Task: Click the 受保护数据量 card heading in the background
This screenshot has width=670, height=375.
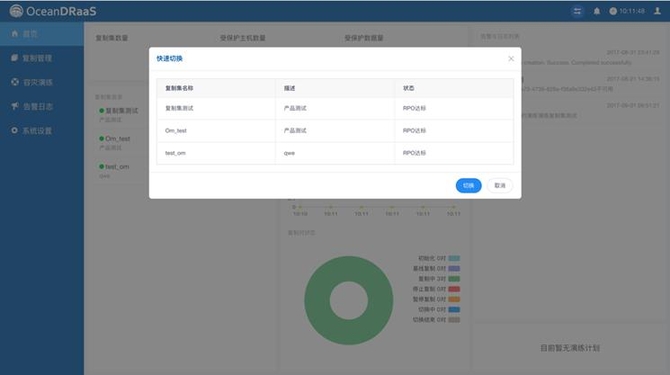Action: 364,38
